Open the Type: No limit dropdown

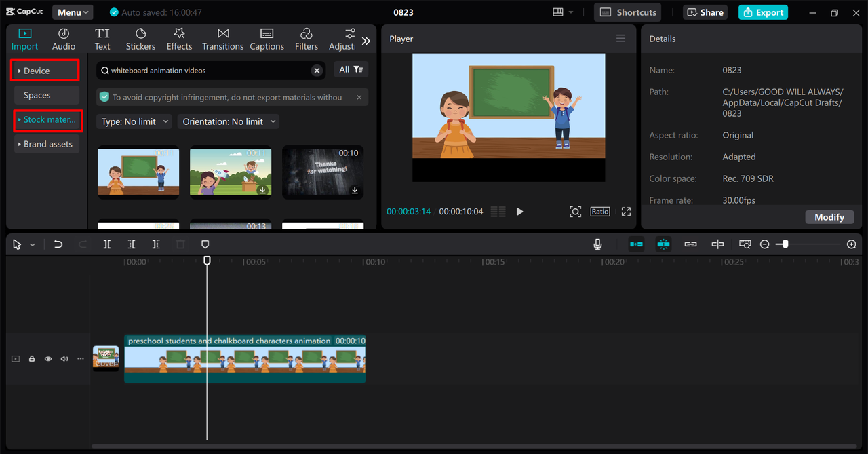click(134, 121)
